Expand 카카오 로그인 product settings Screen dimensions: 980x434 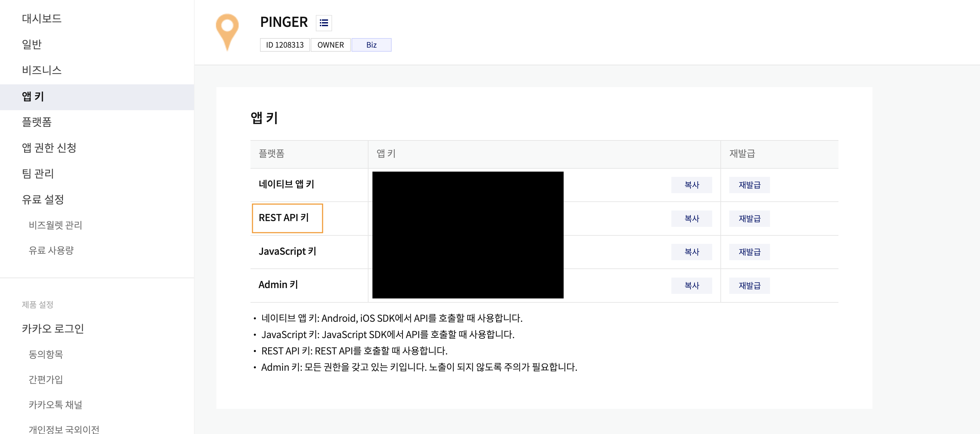(52, 329)
